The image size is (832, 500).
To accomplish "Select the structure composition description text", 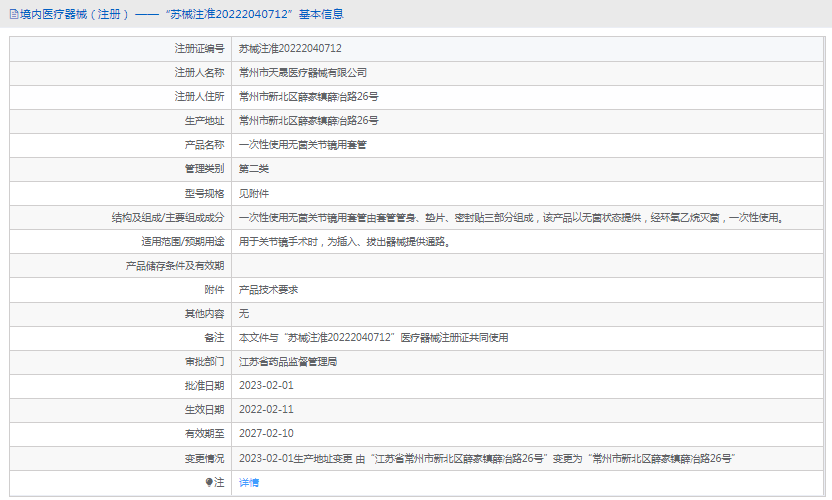I will coord(512,218).
